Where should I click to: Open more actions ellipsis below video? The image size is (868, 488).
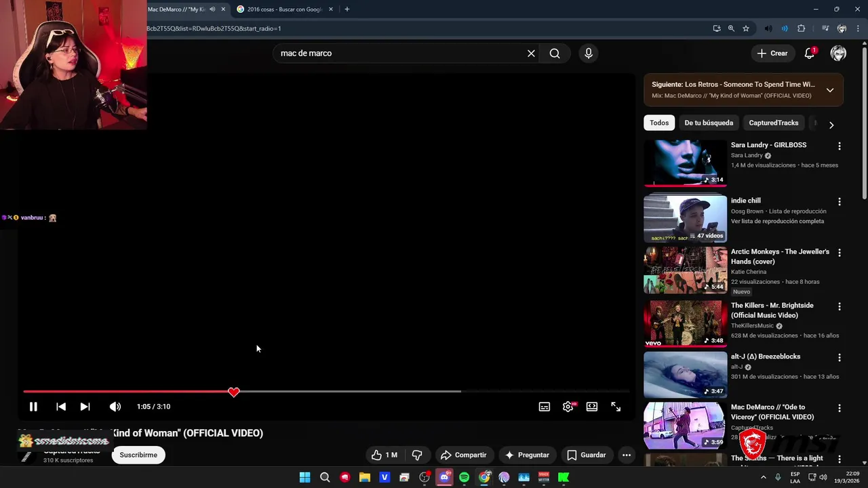[627, 455]
